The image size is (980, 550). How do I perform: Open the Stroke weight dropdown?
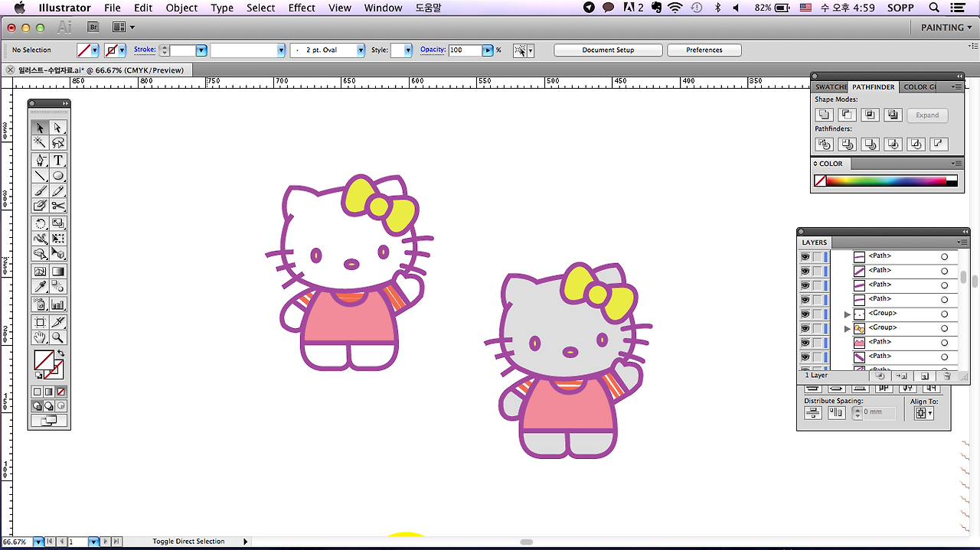201,50
